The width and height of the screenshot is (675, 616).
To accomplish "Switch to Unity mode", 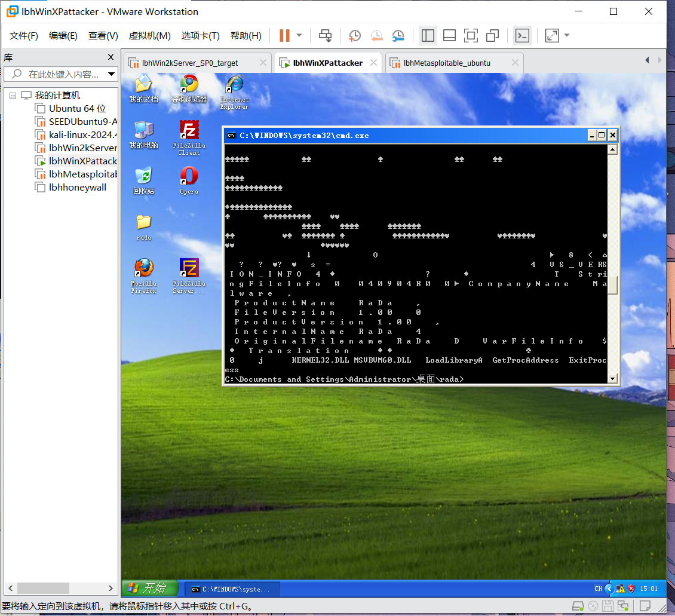I will 492,35.
